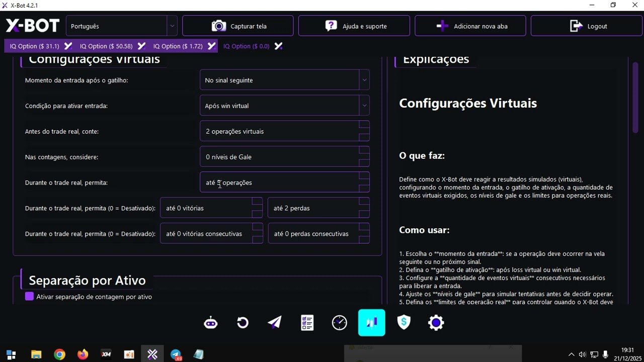The width and height of the screenshot is (644, 362).
Task: Open the Telegram send icon
Action: [x=274, y=322]
